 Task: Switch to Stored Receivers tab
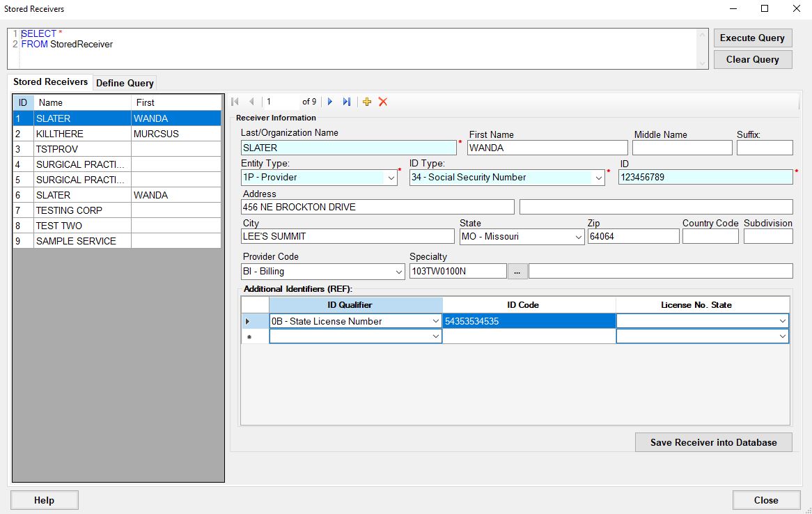50,82
